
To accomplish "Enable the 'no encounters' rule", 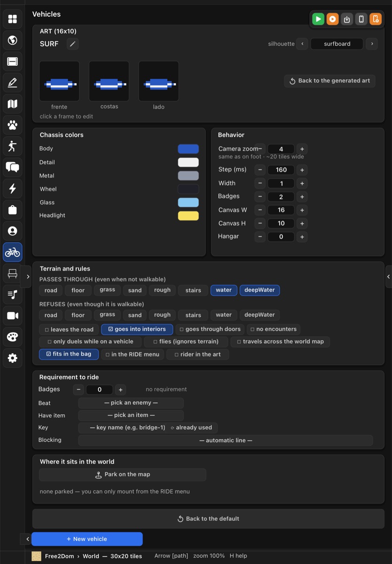I will [274, 329].
